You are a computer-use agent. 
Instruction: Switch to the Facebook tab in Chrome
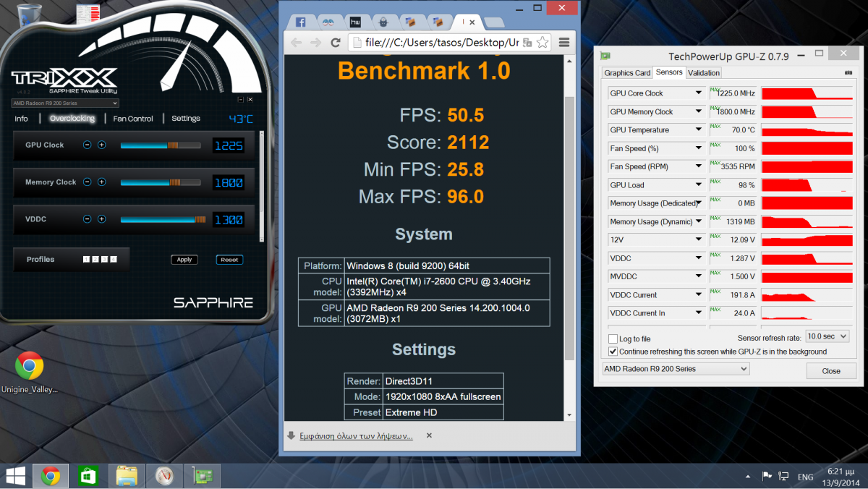(302, 22)
